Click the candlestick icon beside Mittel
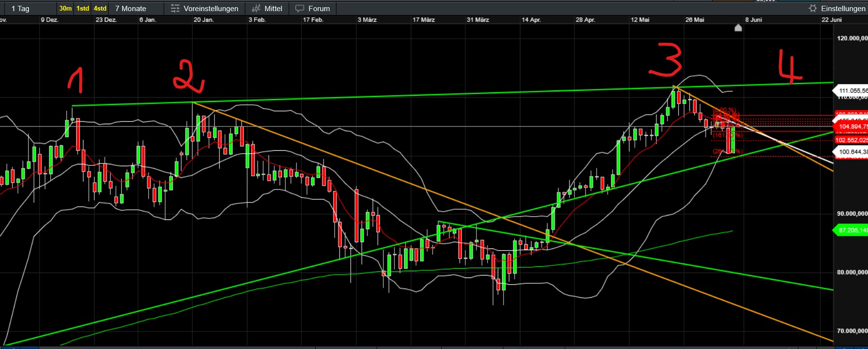 point(256,8)
